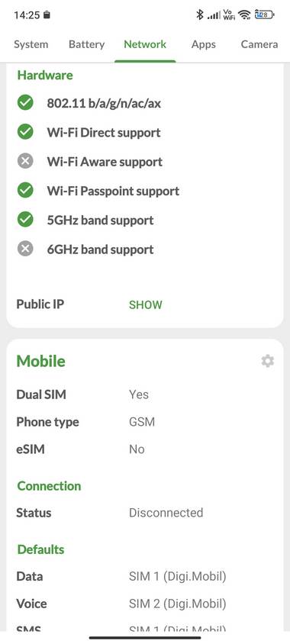Switch to the System tab
This screenshot has width=290, height=644.
(31, 44)
